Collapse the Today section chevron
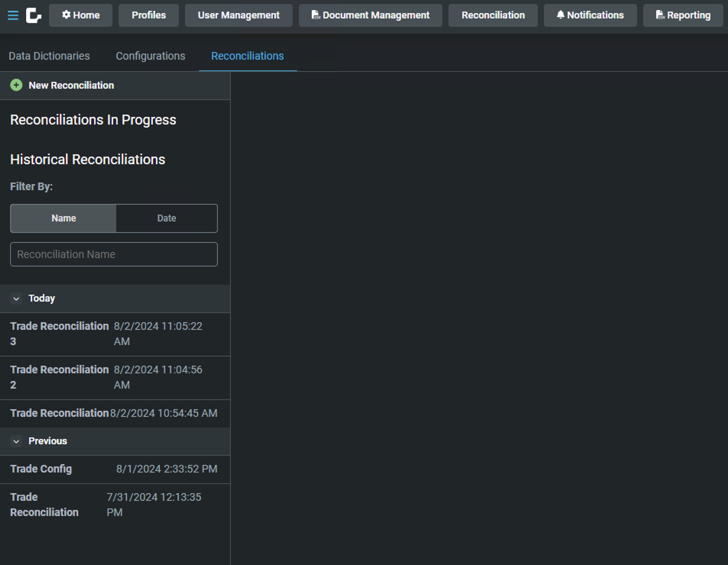The height and width of the screenshot is (565, 728). pyautogui.click(x=16, y=299)
